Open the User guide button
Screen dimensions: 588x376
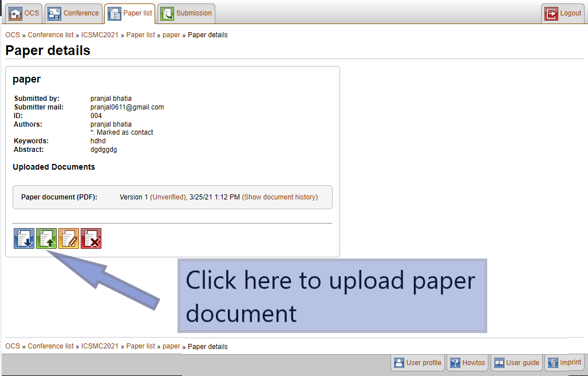516,363
